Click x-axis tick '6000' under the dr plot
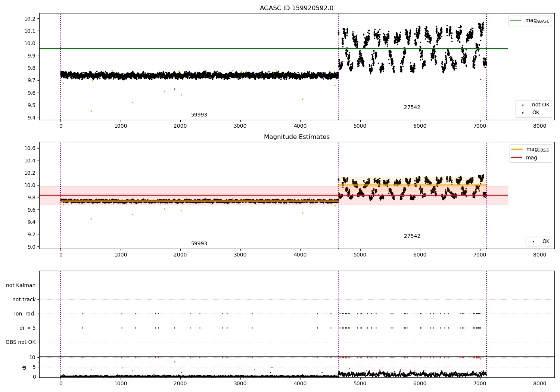The width and height of the screenshot is (560, 392). pyautogui.click(x=420, y=384)
